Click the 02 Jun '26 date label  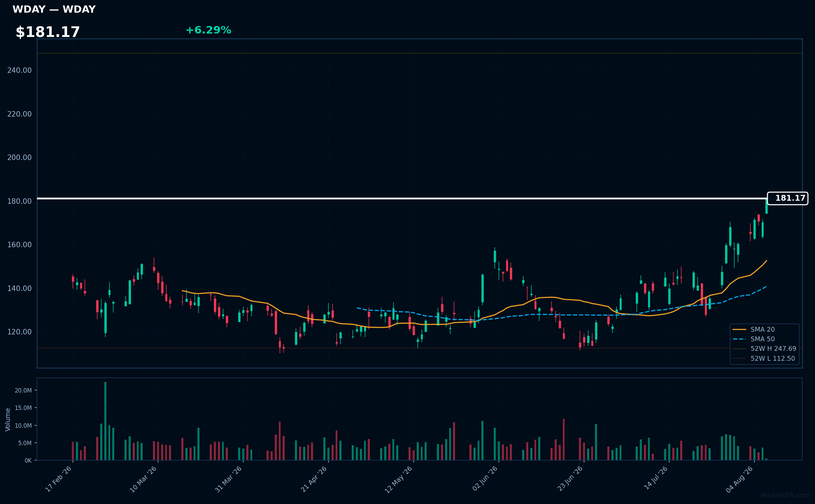(484, 479)
